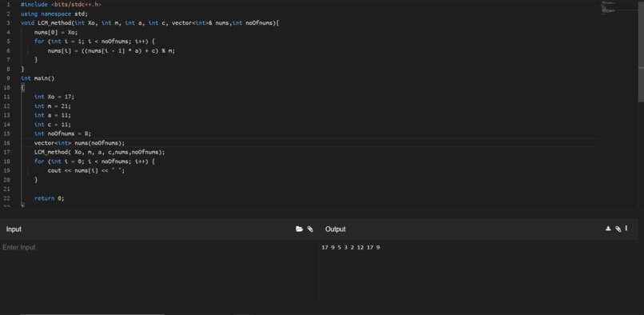
Task: Click the 'nums[0] = Xo;' line
Action: click(56, 32)
